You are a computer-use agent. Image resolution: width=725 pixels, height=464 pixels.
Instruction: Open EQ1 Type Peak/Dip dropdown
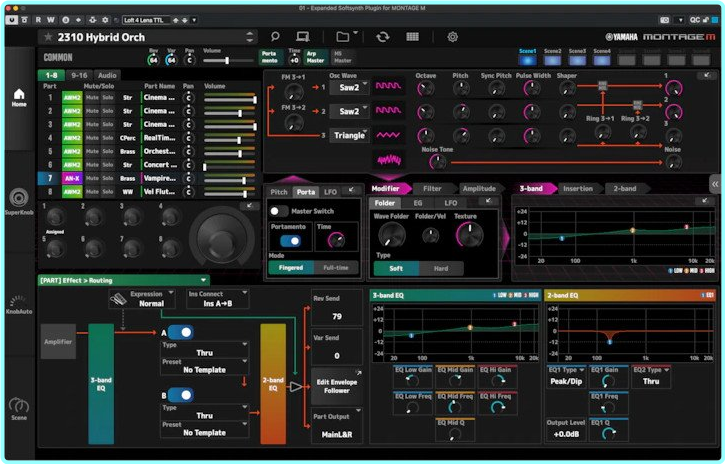[x=566, y=377]
